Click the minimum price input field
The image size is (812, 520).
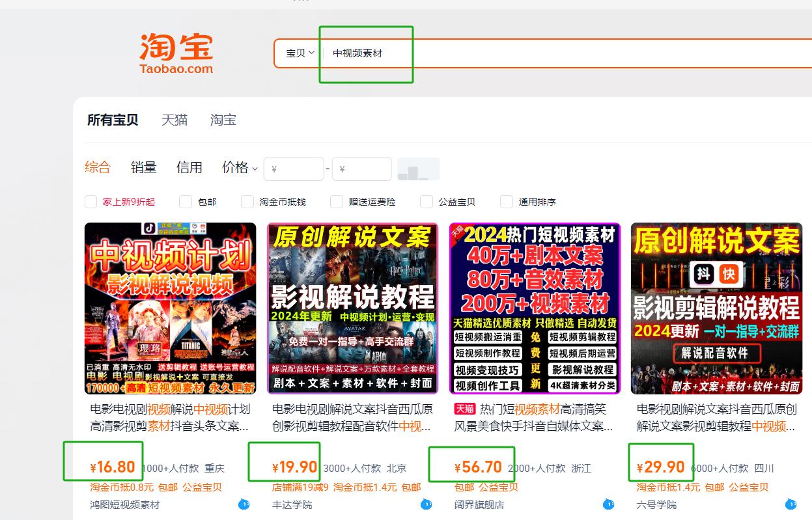[x=294, y=169]
